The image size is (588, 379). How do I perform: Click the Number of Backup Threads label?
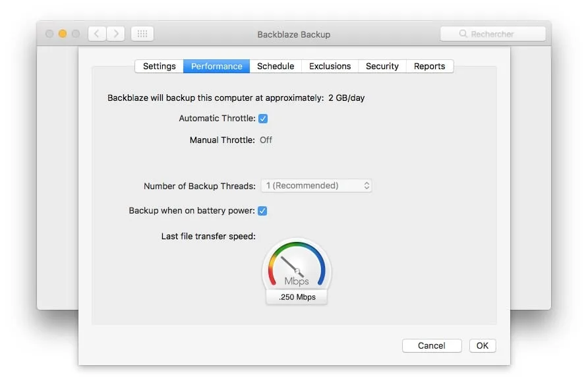pos(200,187)
